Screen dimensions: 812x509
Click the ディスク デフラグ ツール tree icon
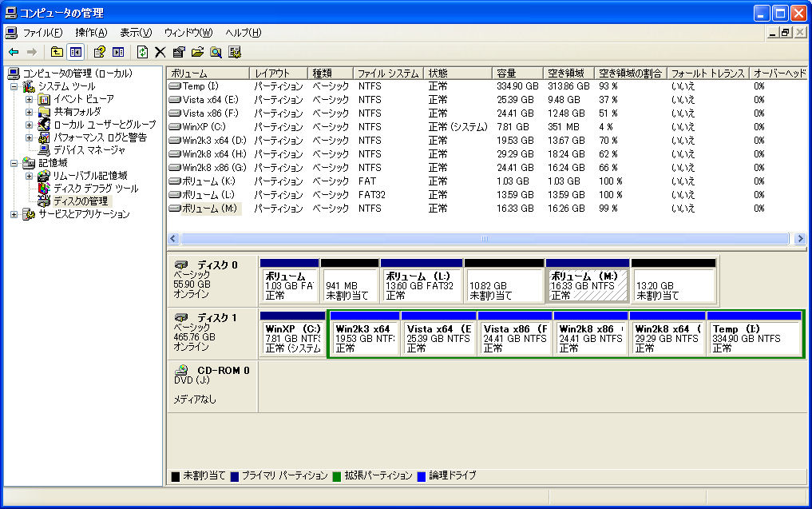(x=44, y=189)
